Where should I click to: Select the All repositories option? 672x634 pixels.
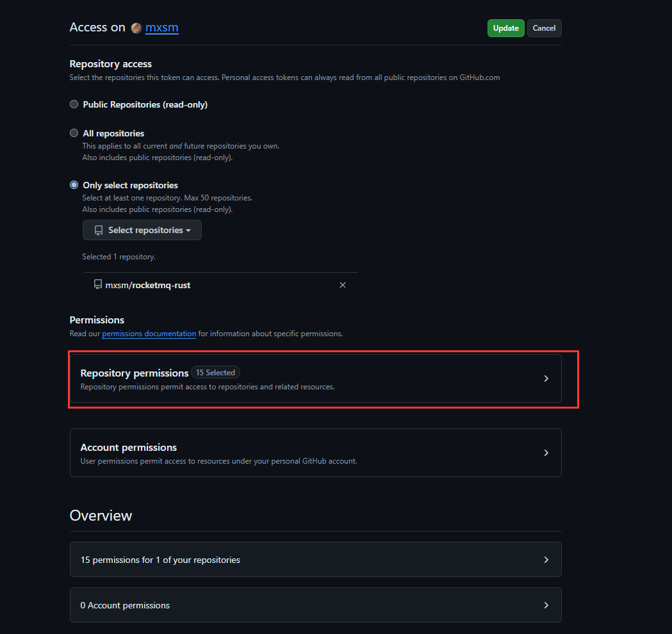74,133
